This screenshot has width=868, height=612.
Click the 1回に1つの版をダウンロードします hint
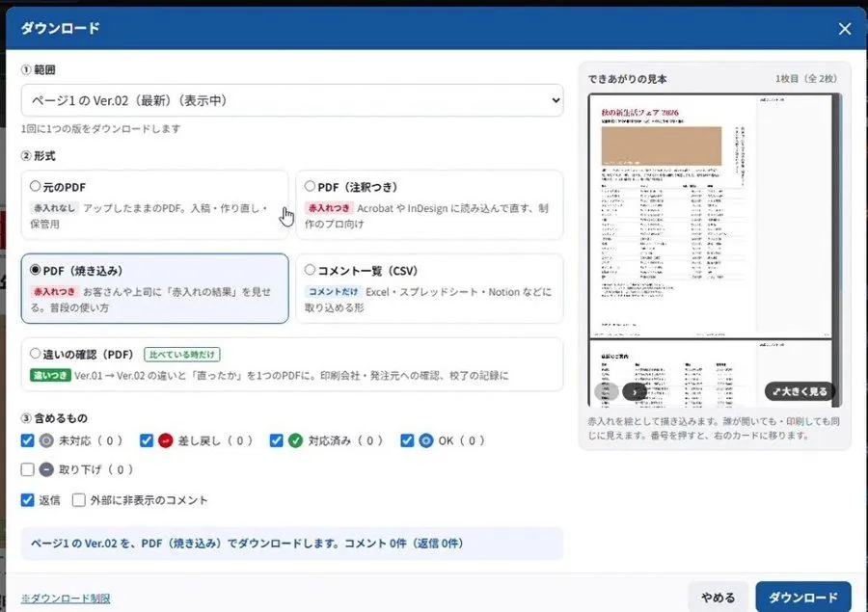[x=100, y=129]
